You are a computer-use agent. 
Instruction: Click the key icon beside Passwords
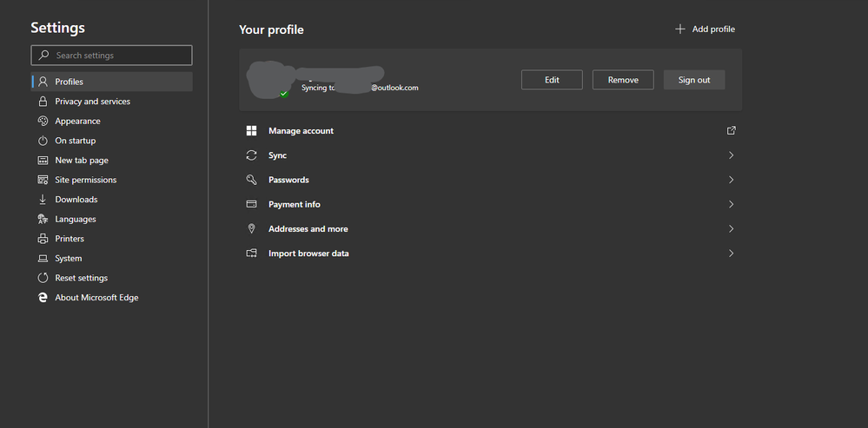click(x=251, y=180)
